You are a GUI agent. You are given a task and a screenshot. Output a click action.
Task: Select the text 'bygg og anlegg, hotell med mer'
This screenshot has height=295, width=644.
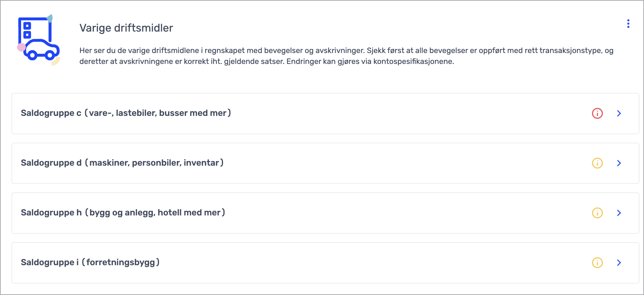pyautogui.click(x=155, y=213)
